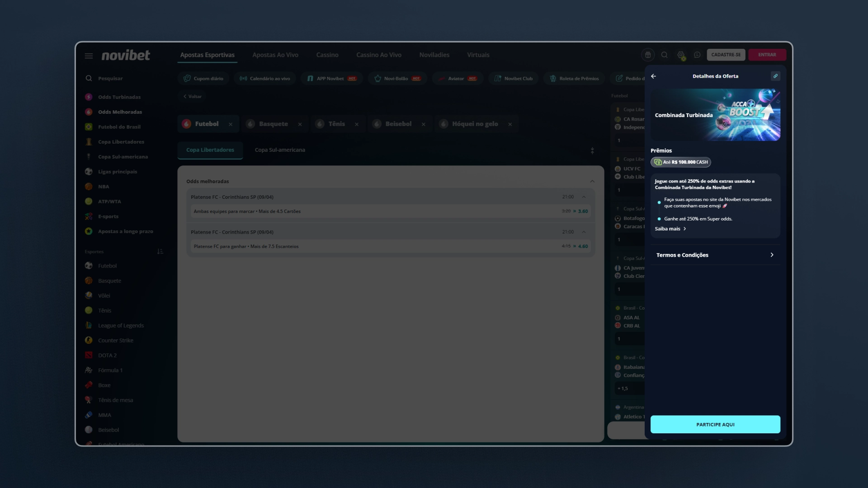The width and height of the screenshot is (868, 488).
Task: Click the Boxe glove icon
Action: (x=89, y=385)
